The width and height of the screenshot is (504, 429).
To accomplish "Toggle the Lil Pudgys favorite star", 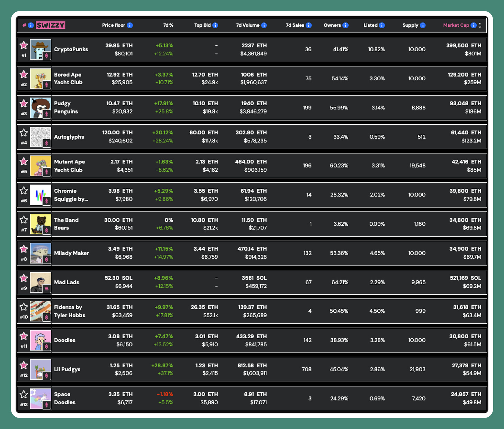I will pyautogui.click(x=24, y=365).
